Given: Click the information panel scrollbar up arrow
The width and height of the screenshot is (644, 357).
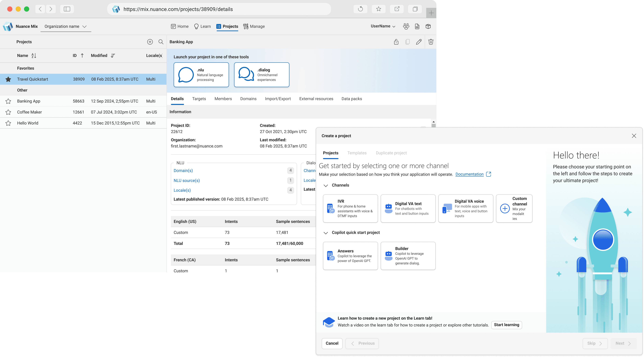Looking at the screenshot, I should [x=434, y=122].
